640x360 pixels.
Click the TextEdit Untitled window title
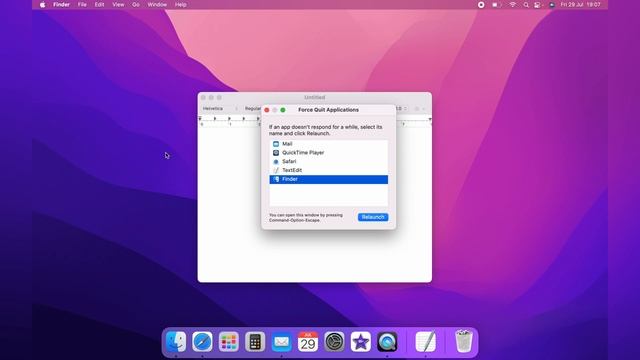pos(315,97)
